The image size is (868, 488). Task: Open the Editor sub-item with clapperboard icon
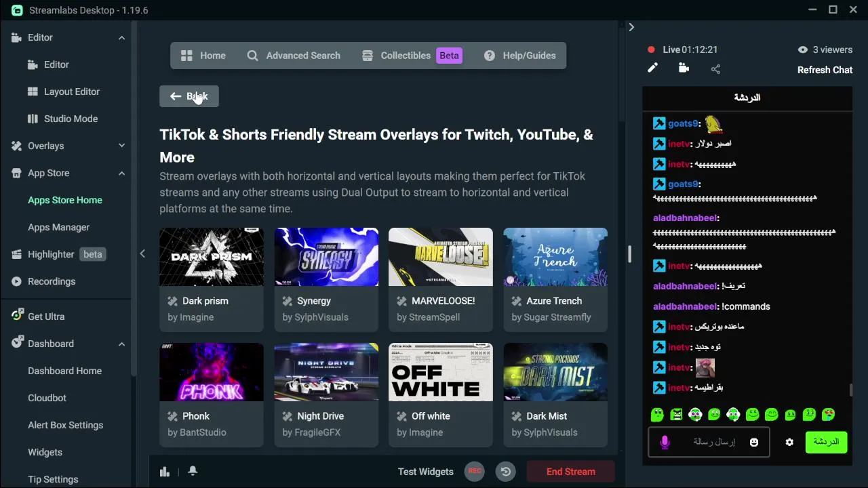point(47,64)
